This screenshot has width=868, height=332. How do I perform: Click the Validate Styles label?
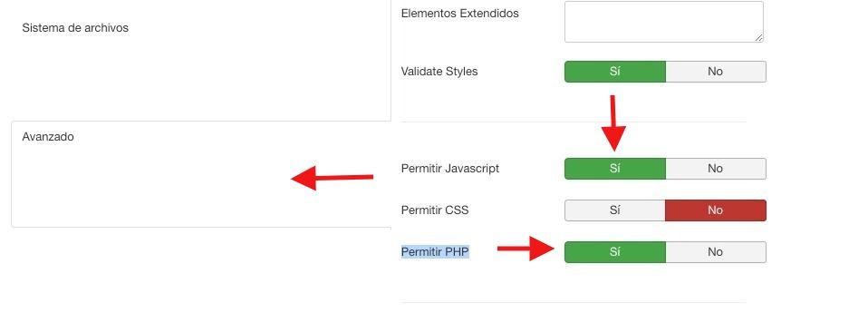point(439,72)
